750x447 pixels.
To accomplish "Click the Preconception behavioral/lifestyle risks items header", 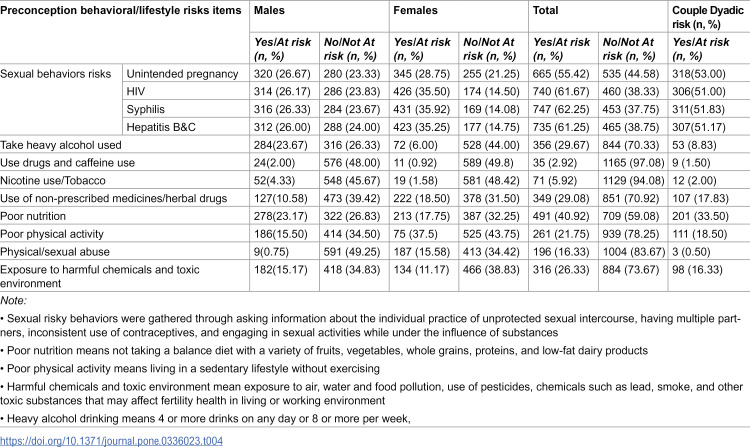I will coord(121,10).
